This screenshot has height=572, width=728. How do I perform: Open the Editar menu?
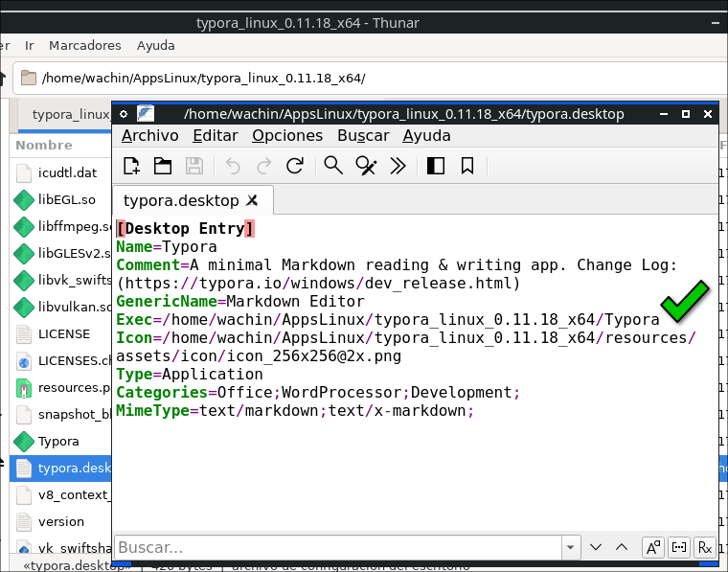(x=216, y=135)
